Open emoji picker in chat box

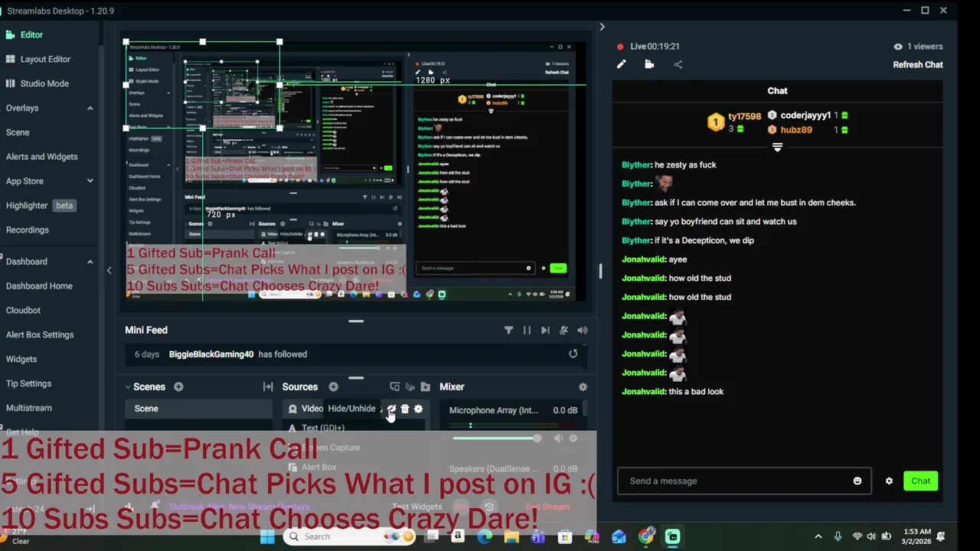[x=857, y=481]
